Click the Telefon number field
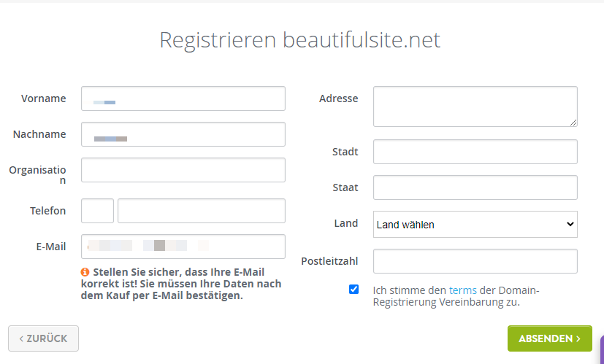This screenshot has width=604, height=364. point(202,211)
